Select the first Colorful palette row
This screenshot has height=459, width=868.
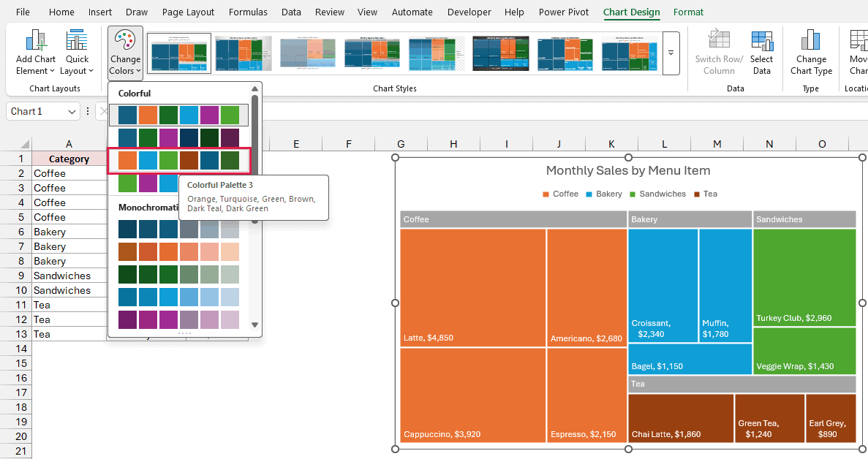[x=179, y=115]
